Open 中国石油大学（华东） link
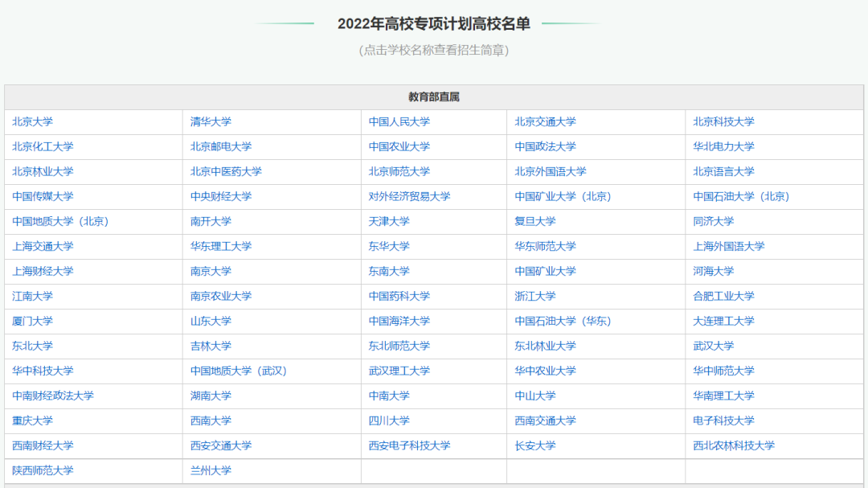The width and height of the screenshot is (868, 488). (x=563, y=322)
